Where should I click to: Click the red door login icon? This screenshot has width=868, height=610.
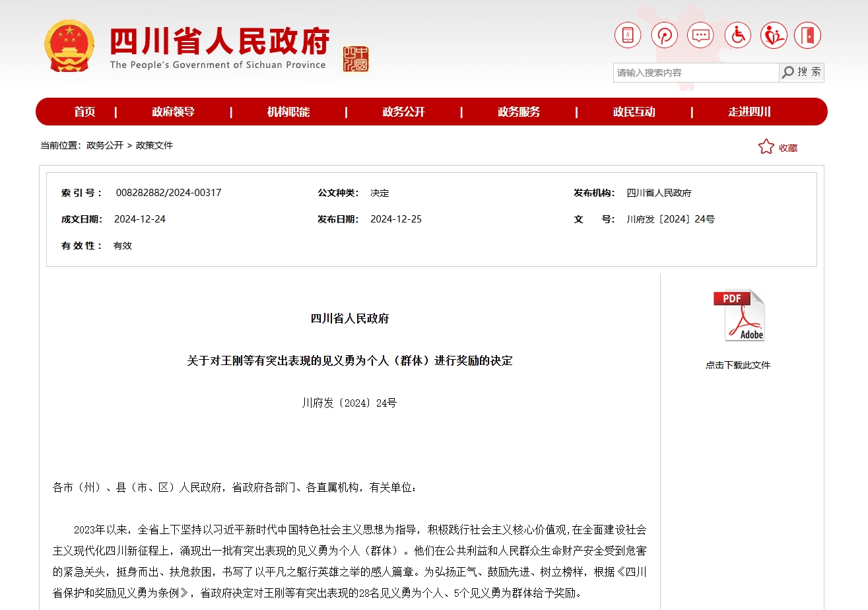pyautogui.click(x=808, y=35)
